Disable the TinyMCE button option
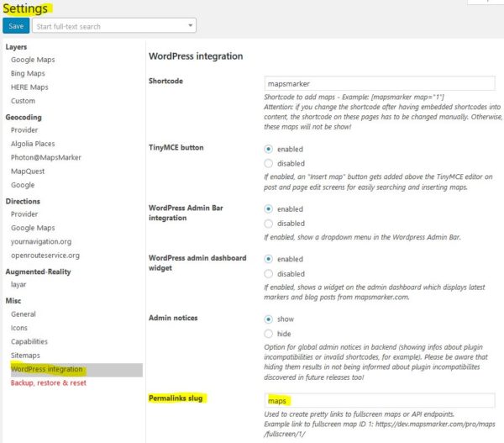Screen dimensions: 504x443 click(x=269, y=163)
